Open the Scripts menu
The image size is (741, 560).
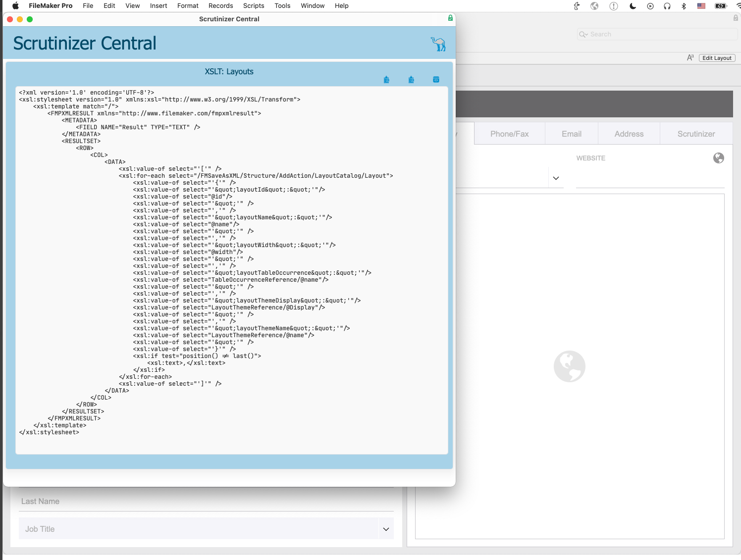(x=253, y=6)
